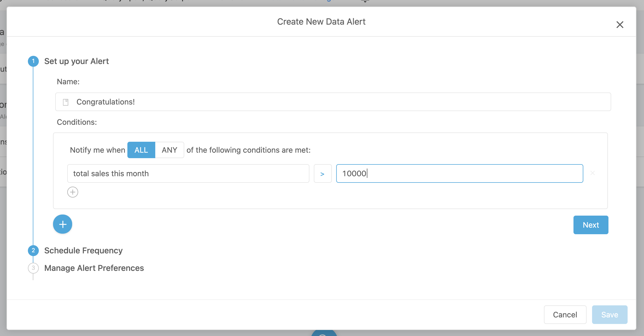Select ALL conditions toggle
Viewport: 644px width, 336px height.
point(141,150)
